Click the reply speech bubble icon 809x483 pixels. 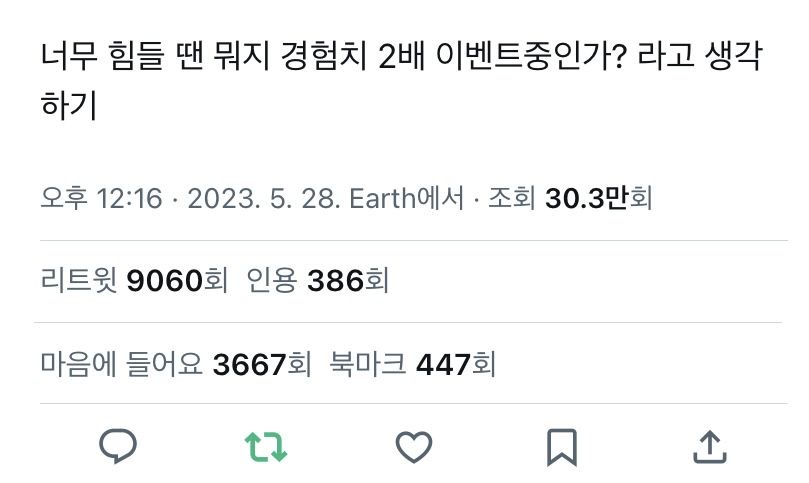click(x=118, y=446)
